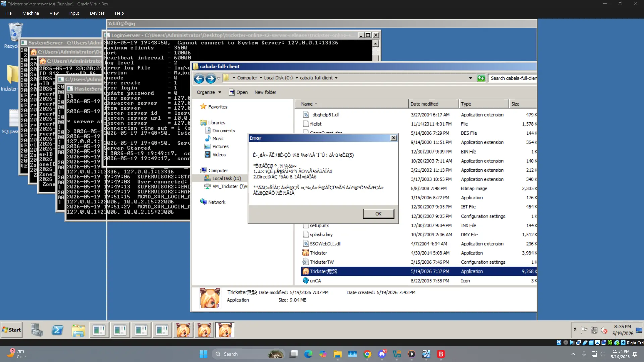This screenshot has width=644, height=362.
Task: Expand the Computer breadcrumb arrow
Action: (261, 78)
